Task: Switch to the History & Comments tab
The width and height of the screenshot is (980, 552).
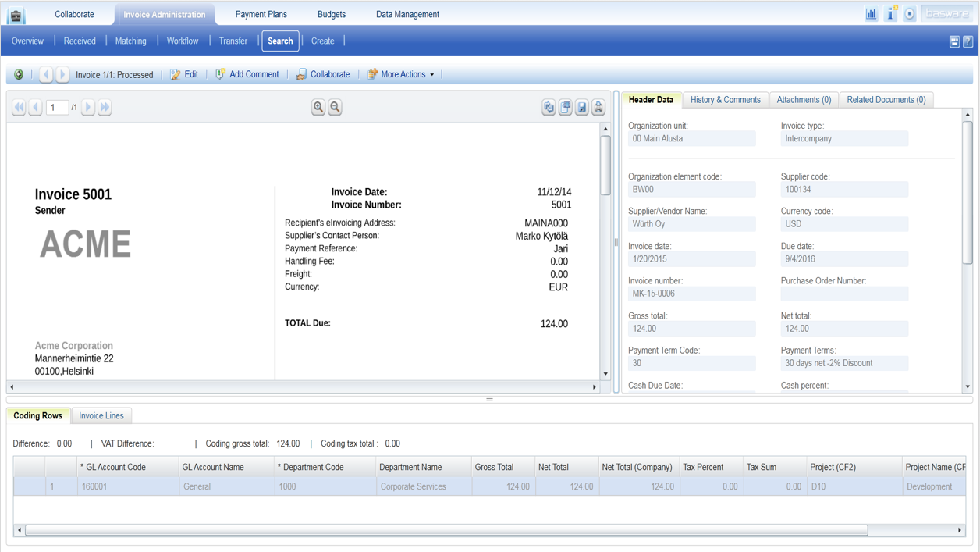Action: tap(725, 100)
